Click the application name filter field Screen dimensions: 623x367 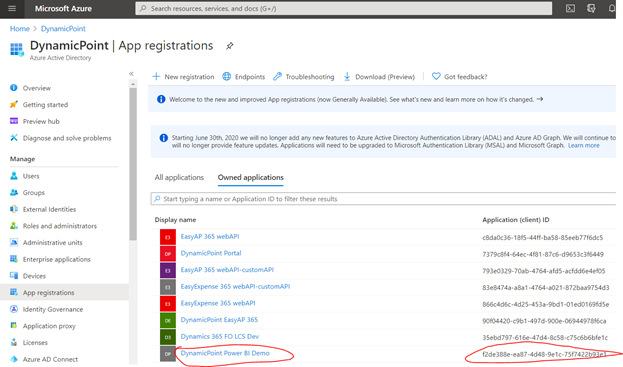click(x=383, y=199)
